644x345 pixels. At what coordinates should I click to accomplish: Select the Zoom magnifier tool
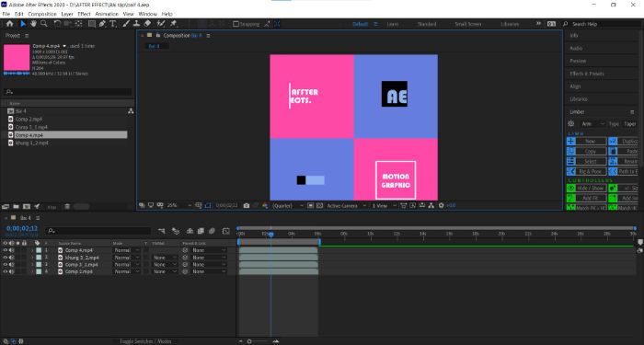[x=43, y=24]
